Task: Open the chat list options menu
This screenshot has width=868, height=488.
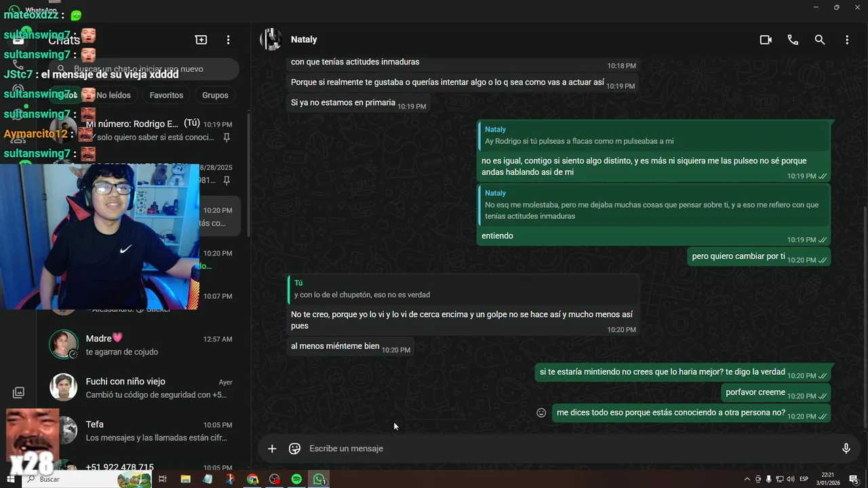Action: (x=229, y=40)
